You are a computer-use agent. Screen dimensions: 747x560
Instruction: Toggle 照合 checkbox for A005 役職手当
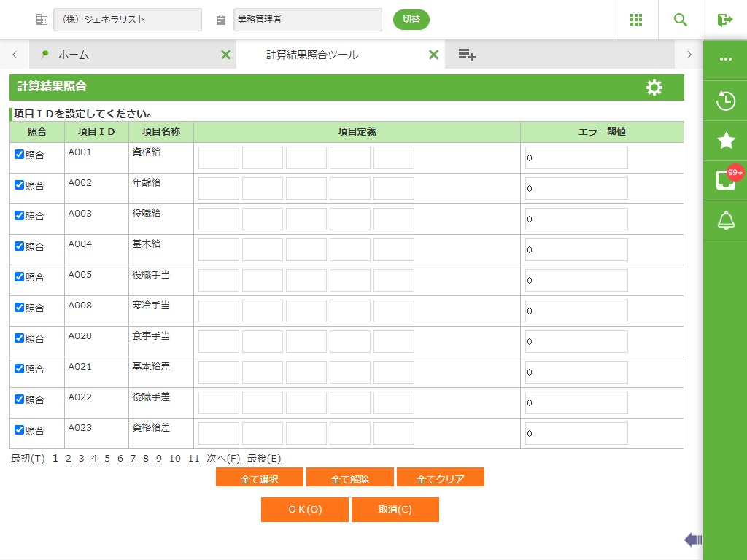(20, 276)
